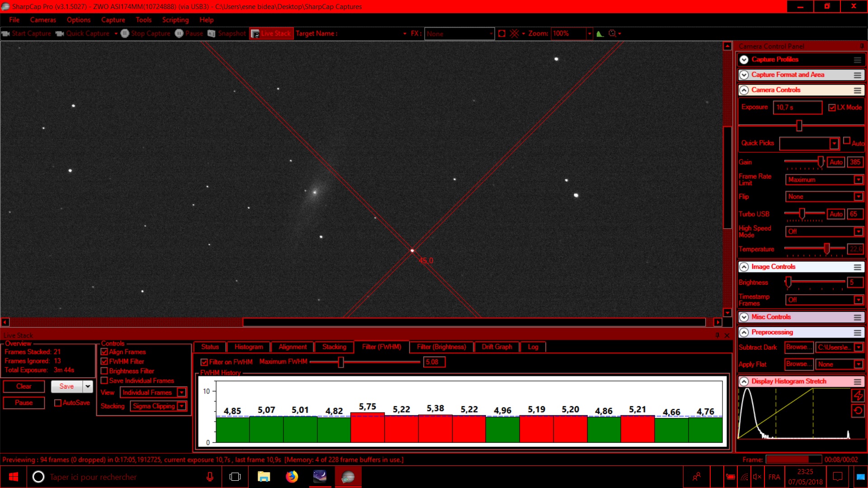The width and height of the screenshot is (868, 488).
Task: Click the selection area square icon
Action: (x=502, y=33)
